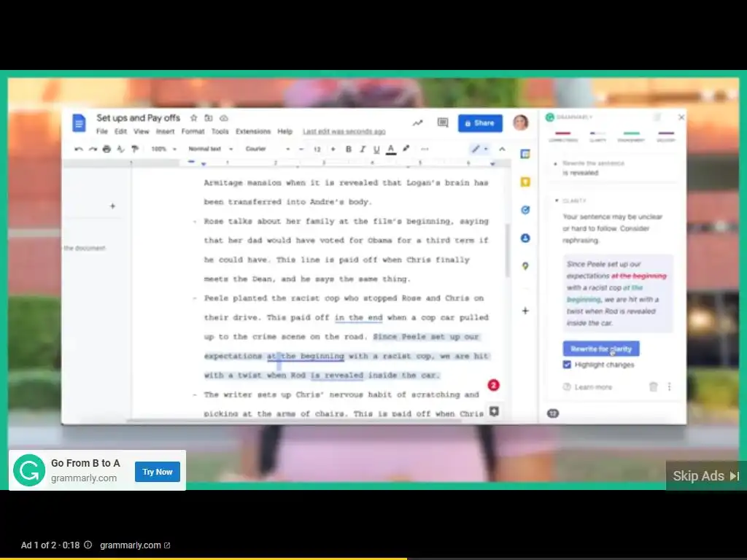Open the zoom 100% dropdown
Image resolution: width=747 pixels, height=560 pixels.
click(163, 149)
